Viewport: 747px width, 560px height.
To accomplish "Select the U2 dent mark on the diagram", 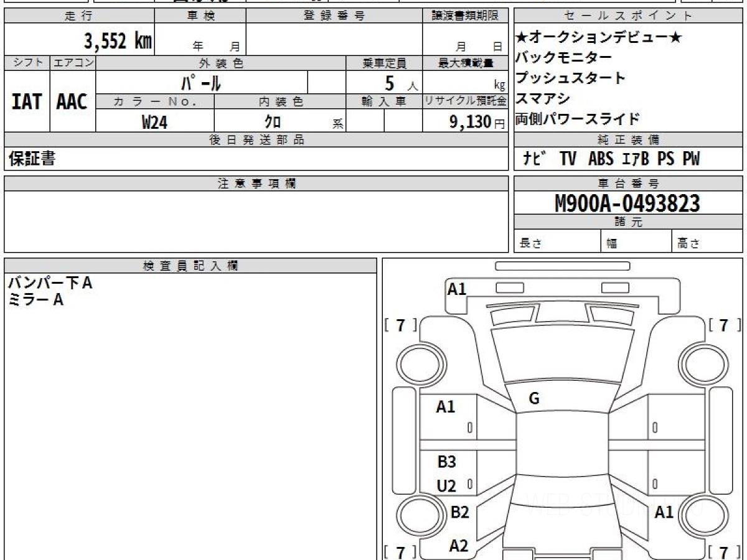I will [446, 486].
